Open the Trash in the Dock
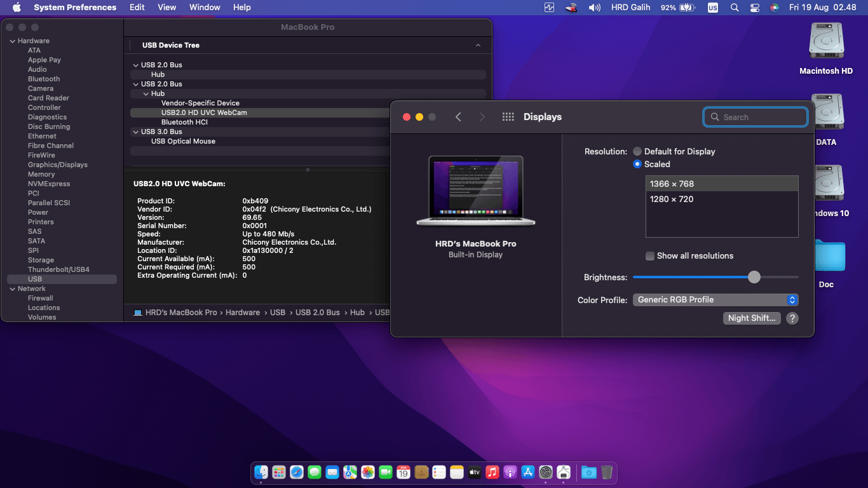 pos(607,472)
